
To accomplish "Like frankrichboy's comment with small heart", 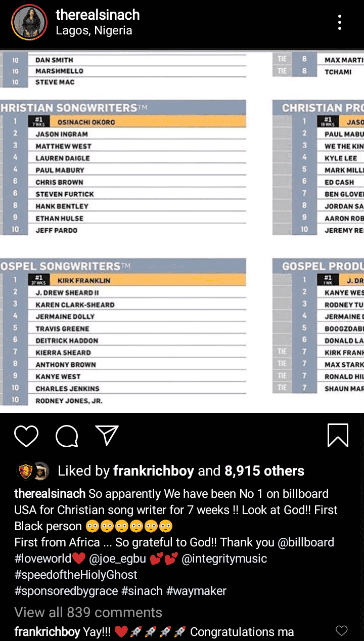I will tap(342, 631).
